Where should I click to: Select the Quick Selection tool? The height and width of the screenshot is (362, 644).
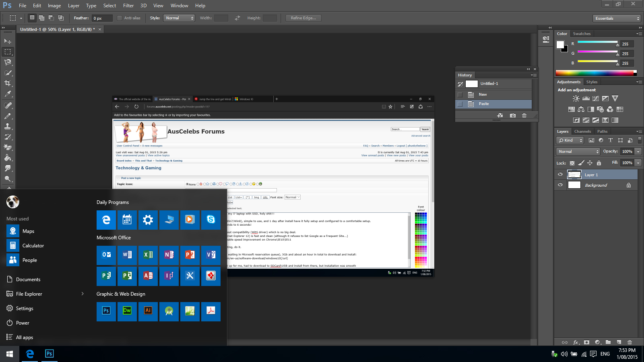point(8,73)
